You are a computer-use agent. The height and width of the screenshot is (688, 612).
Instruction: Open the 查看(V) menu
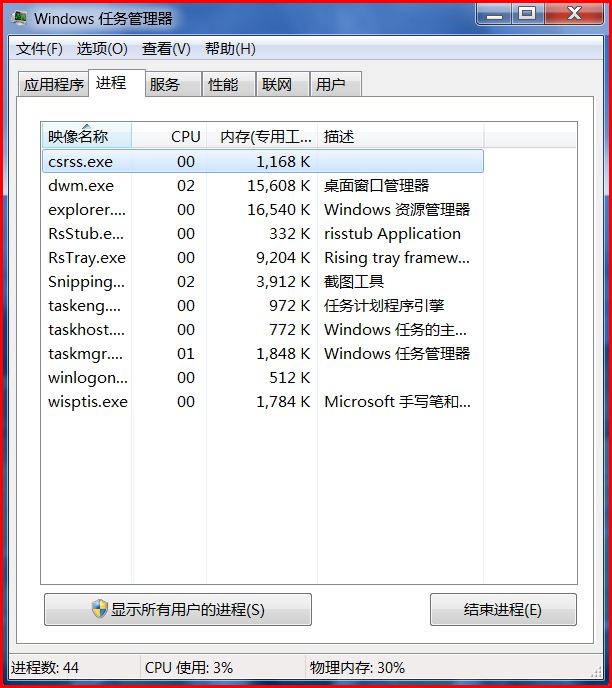[x=166, y=49]
